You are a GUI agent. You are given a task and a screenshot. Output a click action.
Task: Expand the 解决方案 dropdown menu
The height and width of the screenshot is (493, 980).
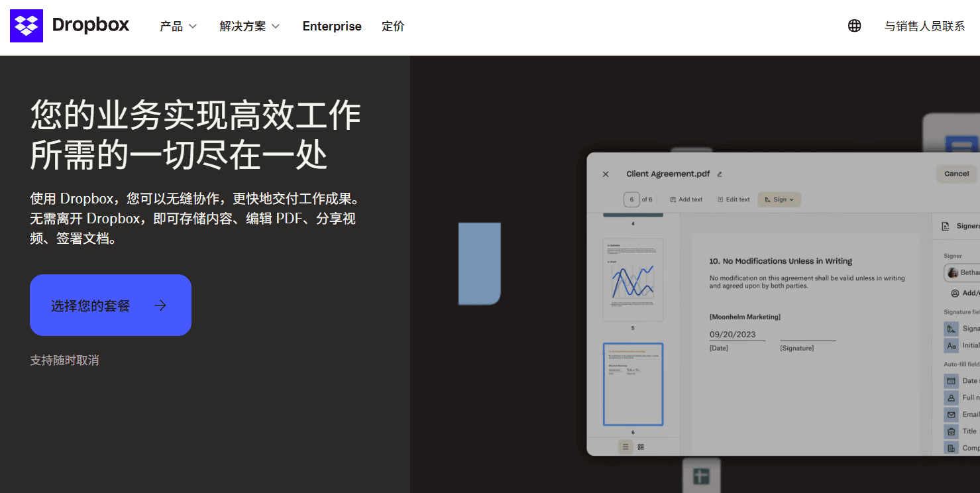[x=250, y=26]
